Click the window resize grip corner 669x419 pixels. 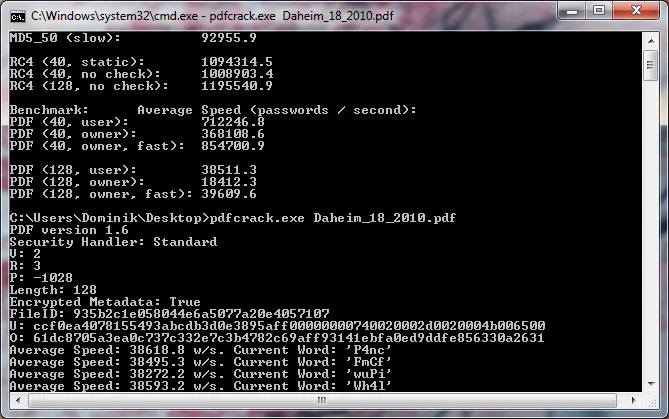(x=652, y=402)
